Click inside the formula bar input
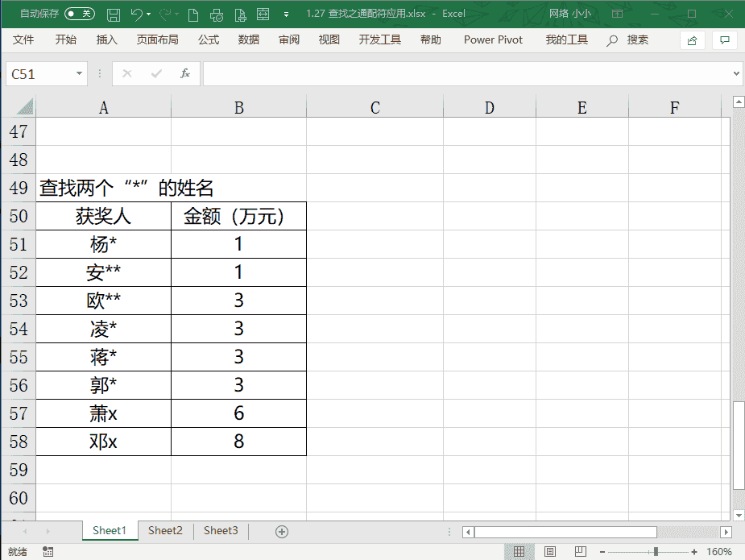 tap(467, 73)
